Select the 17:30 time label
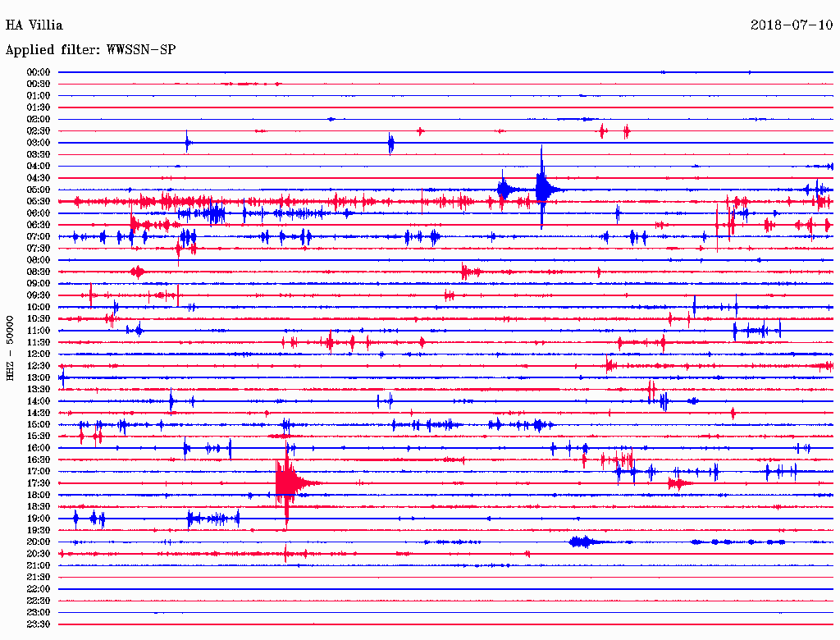This screenshot has height=640, width=840. [x=39, y=483]
